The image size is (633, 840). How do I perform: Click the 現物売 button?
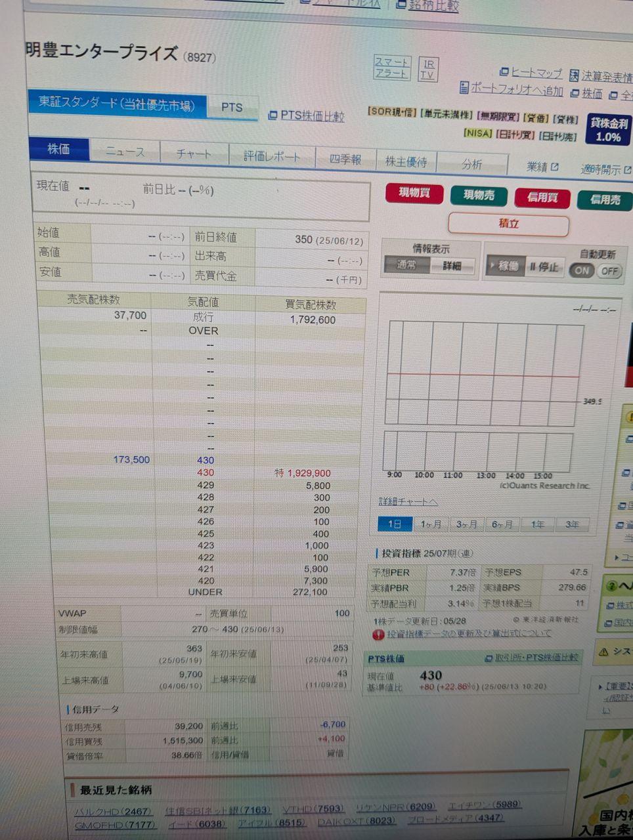pos(479,195)
